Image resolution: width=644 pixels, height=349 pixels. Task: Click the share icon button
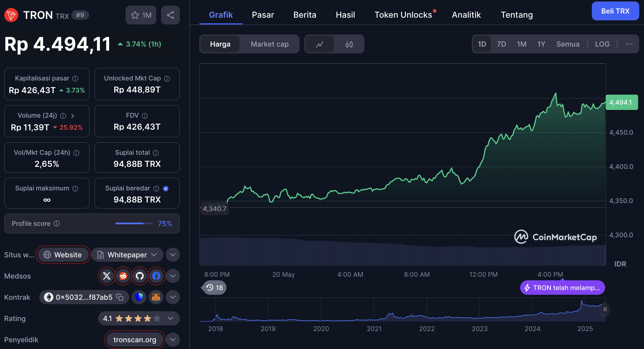[x=170, y=15]
